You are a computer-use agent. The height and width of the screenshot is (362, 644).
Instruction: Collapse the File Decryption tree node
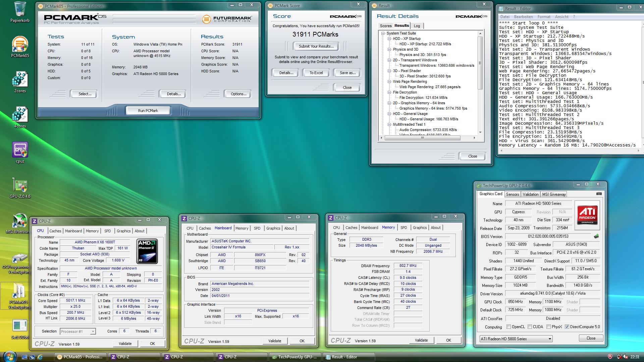[x=389, y=92]
